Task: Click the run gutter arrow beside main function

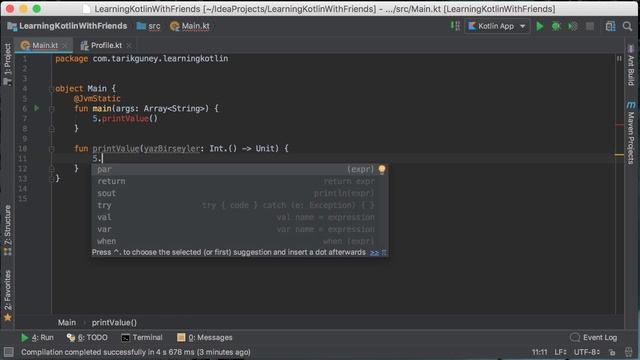Action: (37, 108)
